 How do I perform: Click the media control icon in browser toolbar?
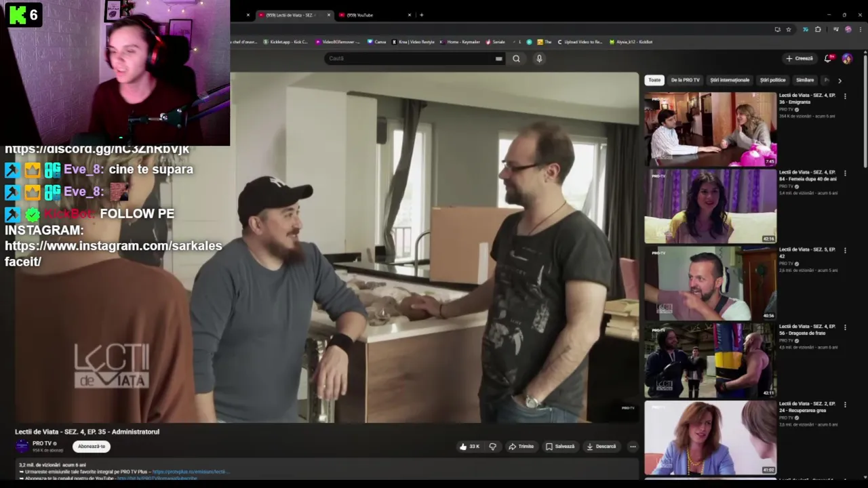pos(835,29)
